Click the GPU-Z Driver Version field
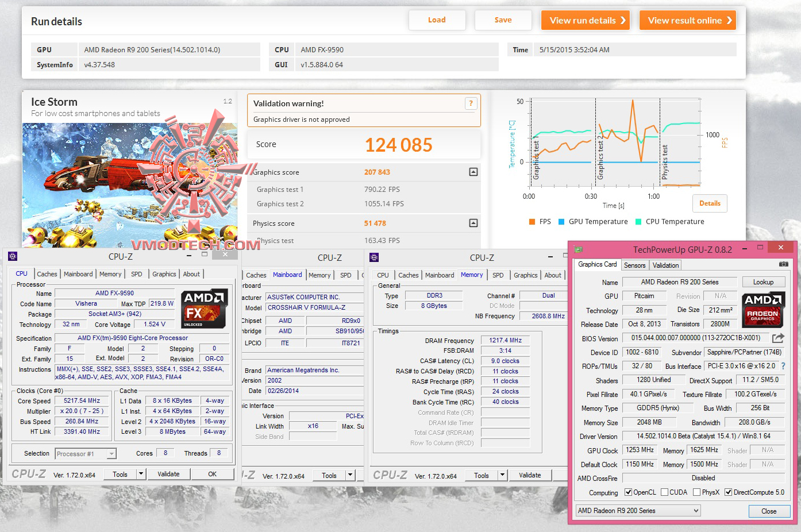The width and height of the screenshot is (801, 532). click(x=703, y=436)
